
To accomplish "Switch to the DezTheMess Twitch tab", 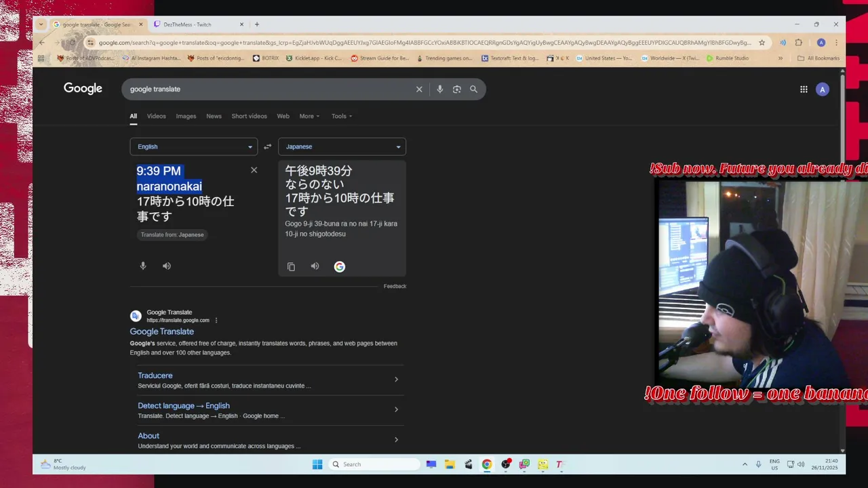I will (198, 24).
